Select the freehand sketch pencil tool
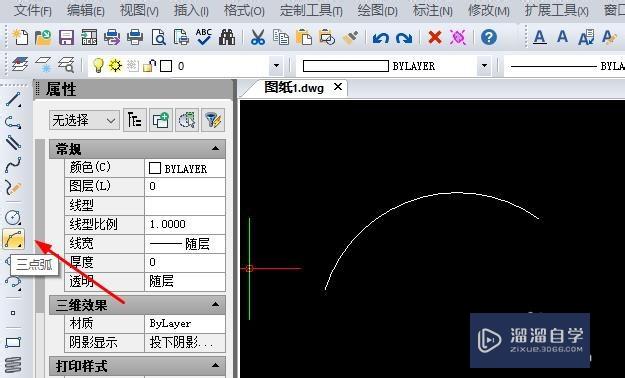This screenshot has width=625, height=378. coord(13,187)
